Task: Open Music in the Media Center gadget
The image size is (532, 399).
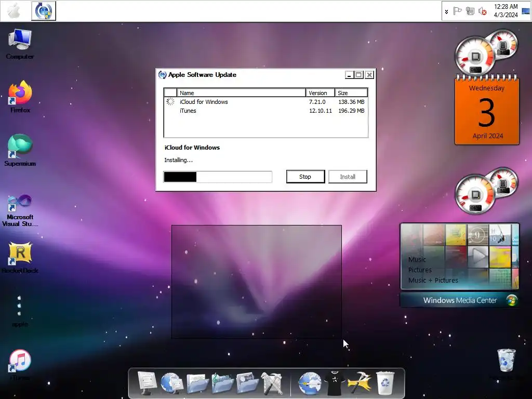Action: 417,260
